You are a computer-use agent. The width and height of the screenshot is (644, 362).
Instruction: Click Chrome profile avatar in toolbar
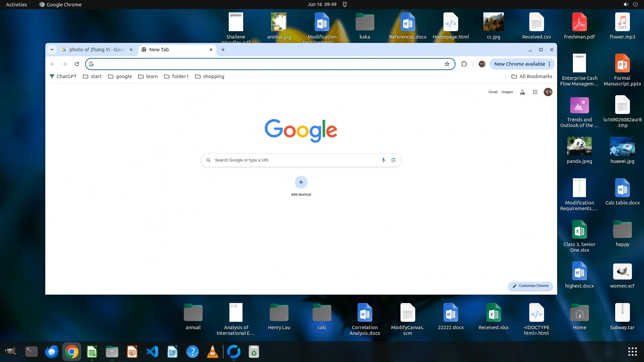(x=482, y=64)
